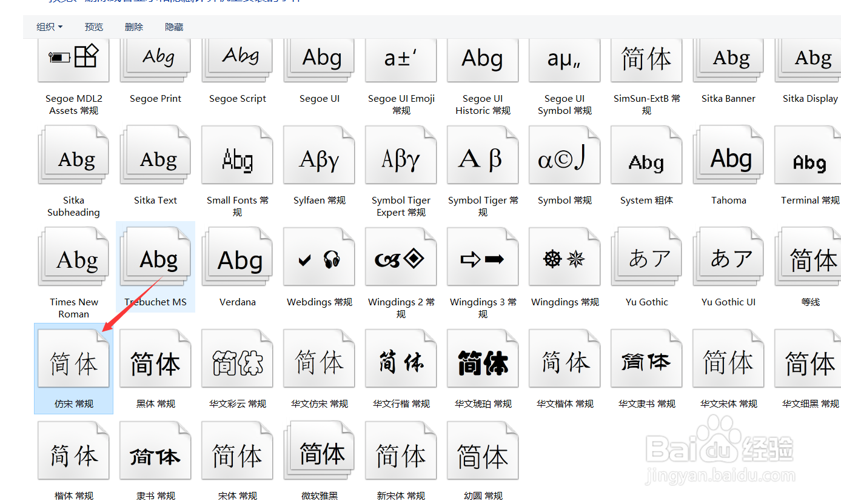Select the Yu Gothic font icon
Image resolution: width=841 pixels, height=504 pixels.
pyautogui.click(x=646, y=256)
